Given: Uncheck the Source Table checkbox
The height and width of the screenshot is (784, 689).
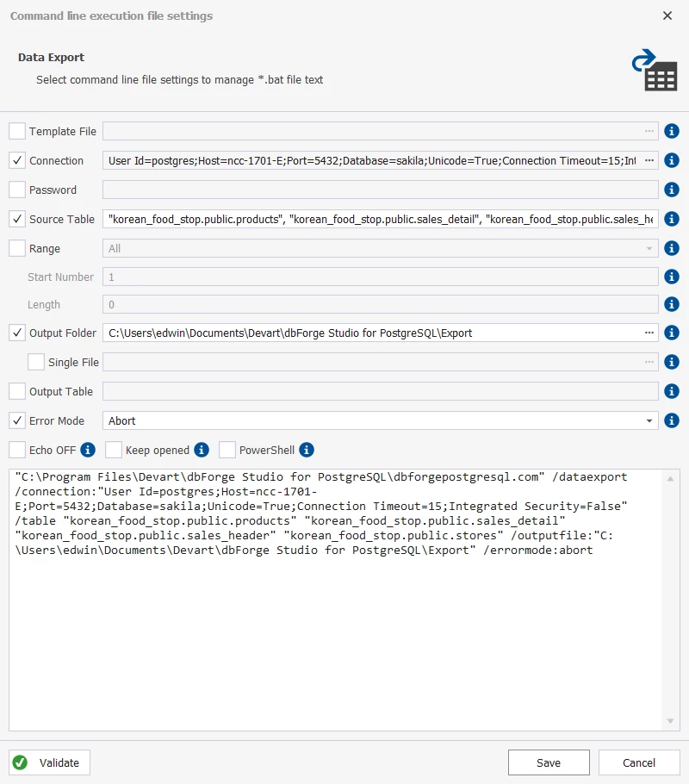Looking at the screenshot, I should 17,219.
